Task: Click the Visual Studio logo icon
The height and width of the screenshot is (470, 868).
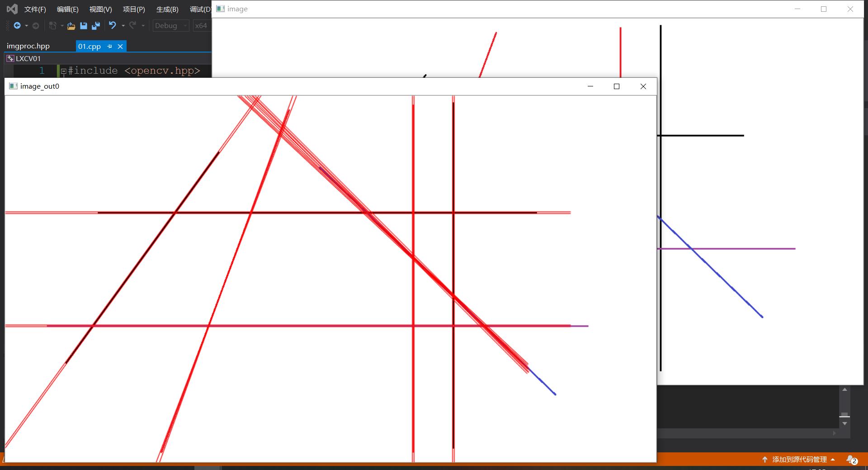Action: pos(12,9)
